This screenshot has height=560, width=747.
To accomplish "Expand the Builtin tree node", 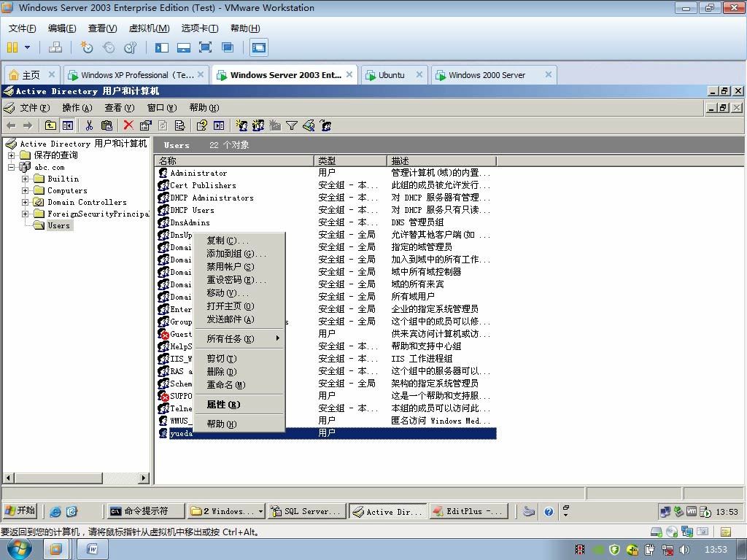I will (x=25, y=179).
